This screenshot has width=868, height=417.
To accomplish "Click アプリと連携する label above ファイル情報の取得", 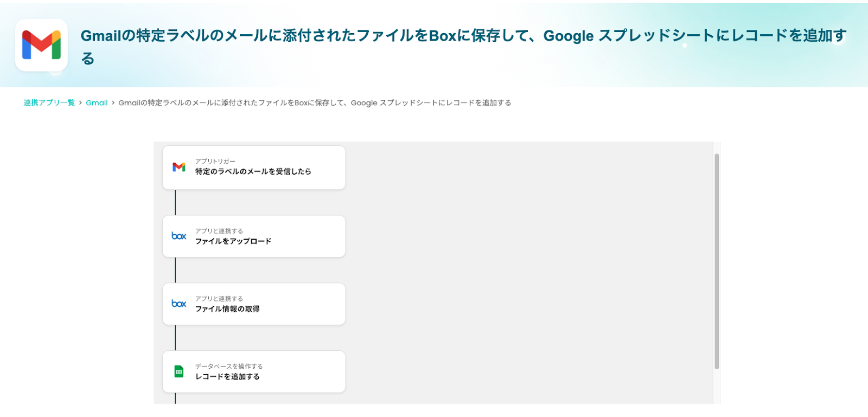I will coord(219,299).
